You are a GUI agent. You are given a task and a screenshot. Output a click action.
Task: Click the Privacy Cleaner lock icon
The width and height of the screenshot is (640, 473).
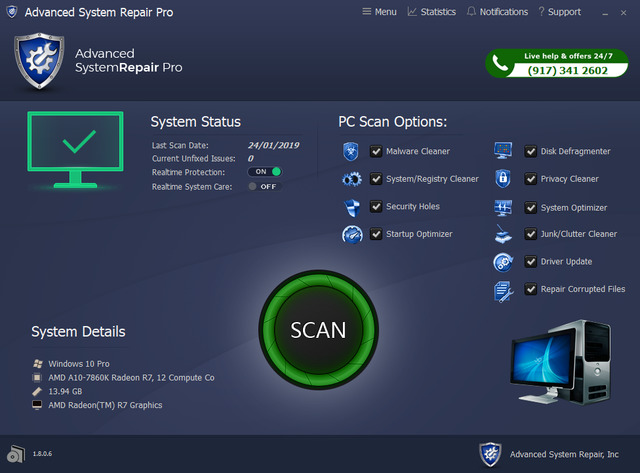(503, 180)
